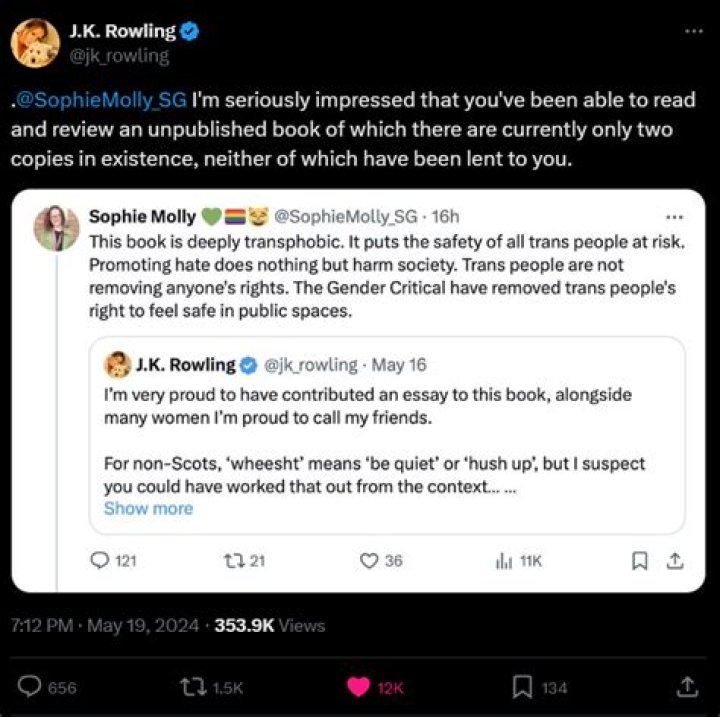Like Sophie Molly's post with 36 likes
Image resolution: width=720 pixels, height=717 pixels.
(x=369, y=561)
